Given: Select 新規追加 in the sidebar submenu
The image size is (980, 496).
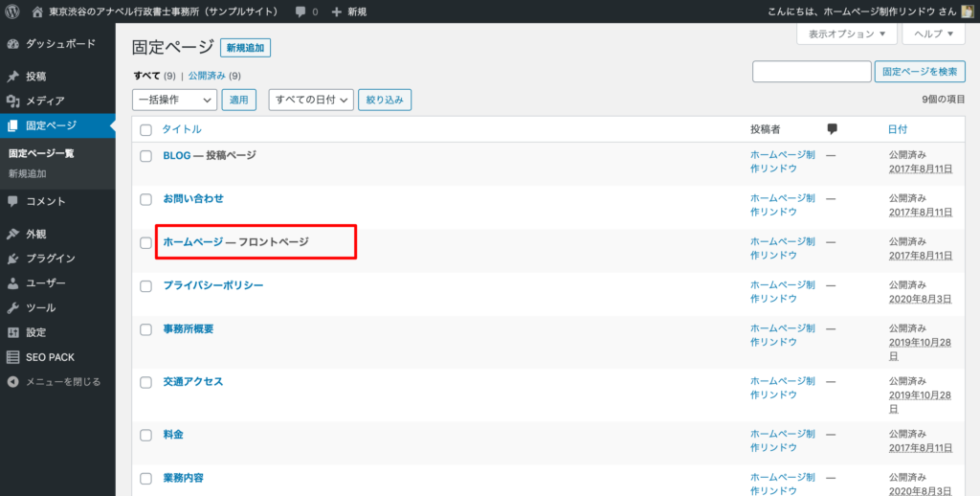Looking at the screenshot, I should 28,174.
